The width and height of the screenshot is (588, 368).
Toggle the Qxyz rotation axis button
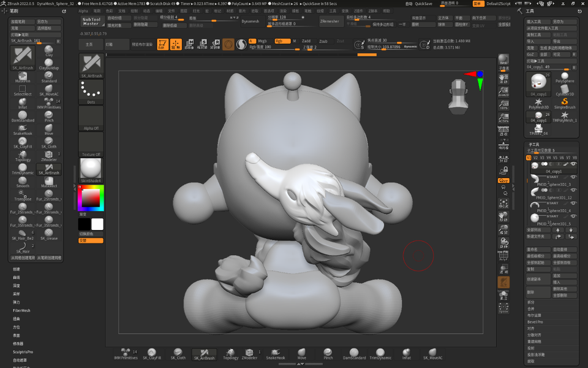503,180
